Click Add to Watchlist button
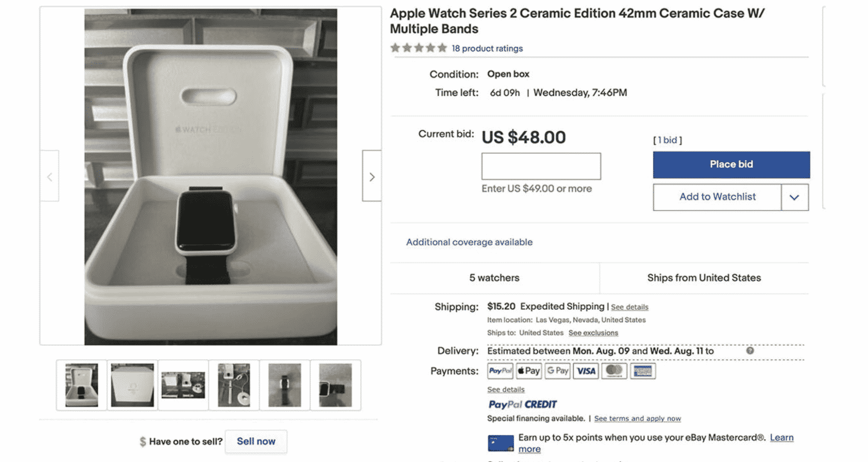The width and height of the screenshot is (868, 462). [x=717, y=197]
